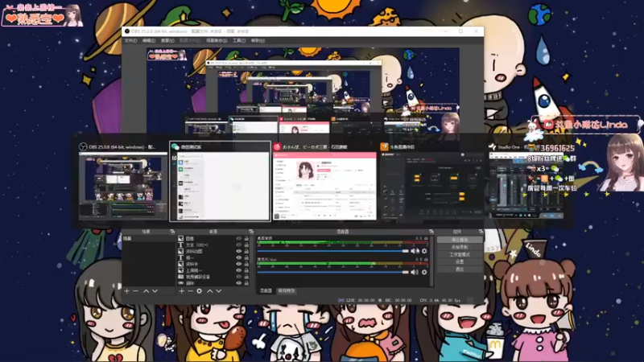The height and width of the screenshot is (362, 644).
Task: Move scene down with arrow icon
Action: [x=155, y=291]
